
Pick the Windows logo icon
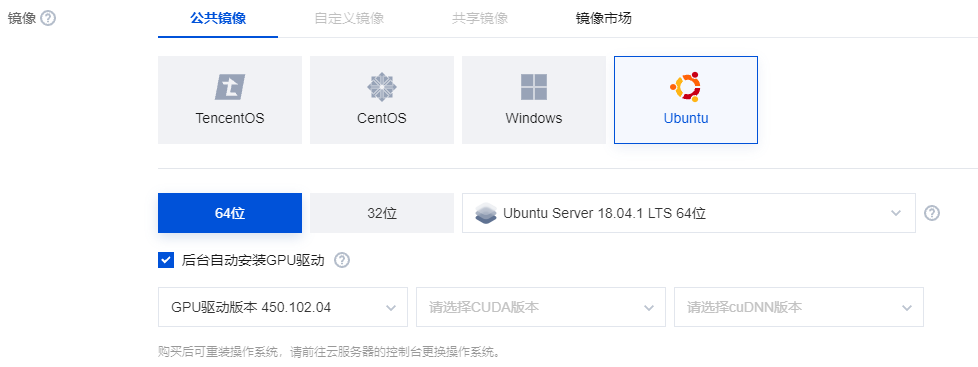[534, 87]
